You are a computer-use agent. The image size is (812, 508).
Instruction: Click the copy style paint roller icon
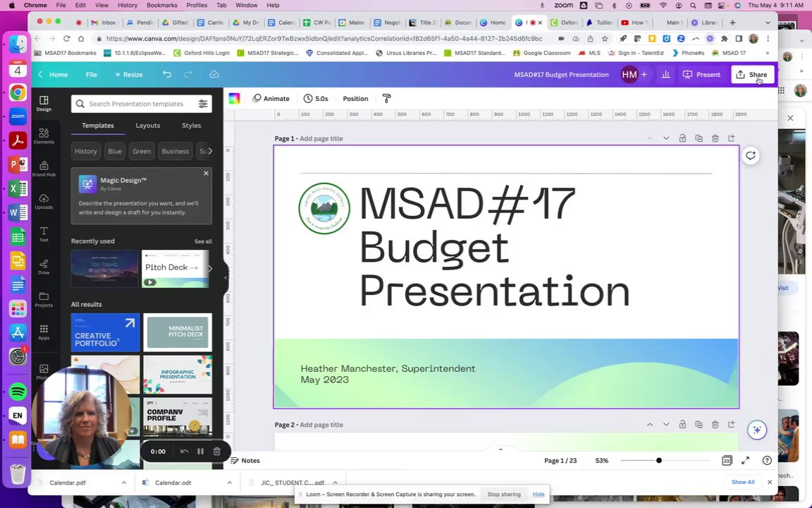(x=386, y=99)
